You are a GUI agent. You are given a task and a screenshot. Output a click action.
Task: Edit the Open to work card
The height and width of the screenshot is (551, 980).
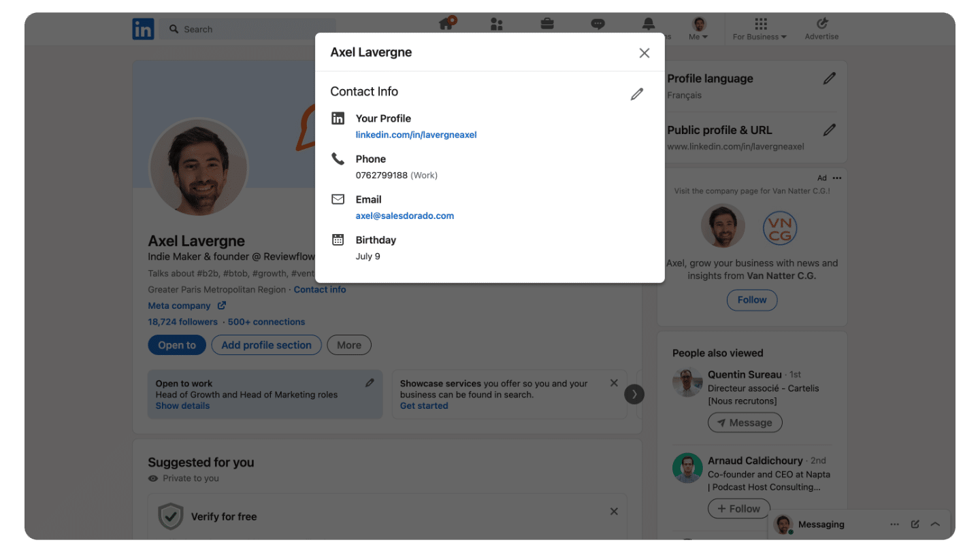[x=370, y=383]
